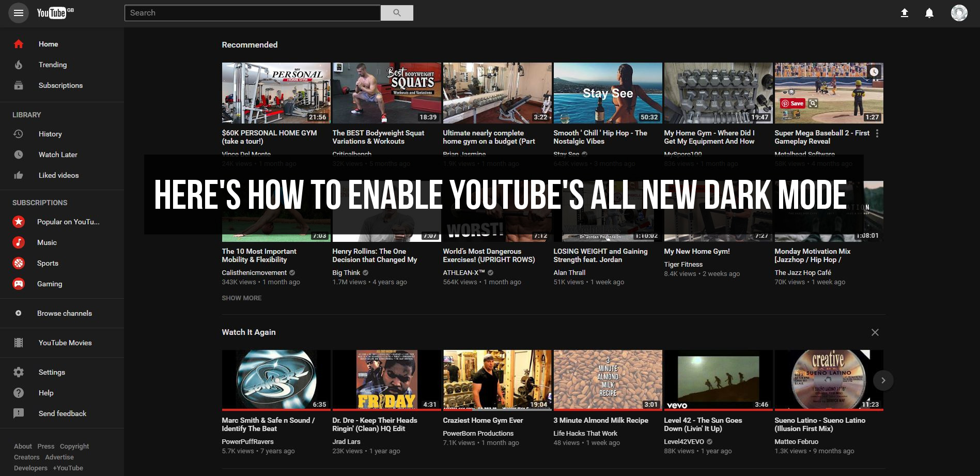Open the 'Craziest Home Gym Ever' title
The width and height of the screenshot is (980, 476).
click(x=483, y=421)
